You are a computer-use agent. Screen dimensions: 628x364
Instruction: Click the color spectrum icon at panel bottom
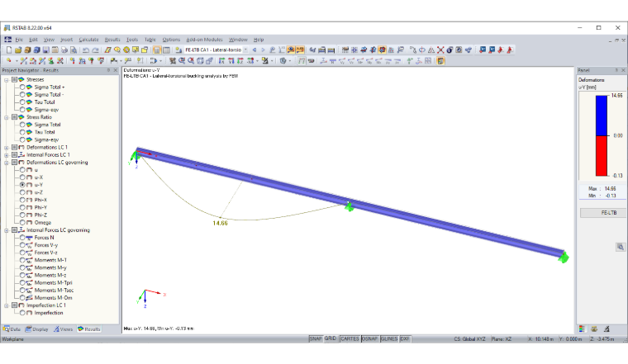(582, 329)
